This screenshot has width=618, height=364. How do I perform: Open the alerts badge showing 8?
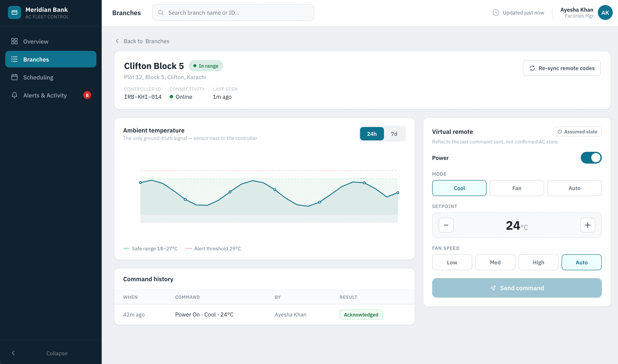pyautogui.click(x=87, y=95)
